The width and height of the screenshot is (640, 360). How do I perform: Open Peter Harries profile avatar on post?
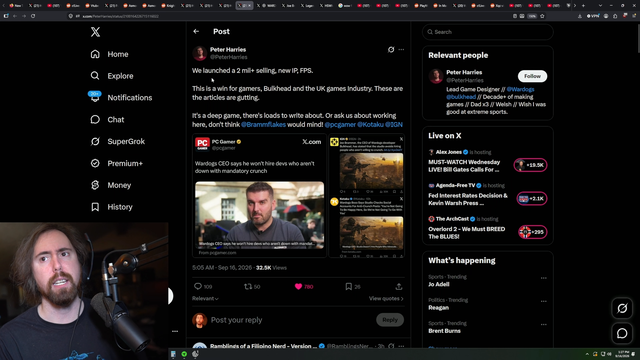[200, 53]
